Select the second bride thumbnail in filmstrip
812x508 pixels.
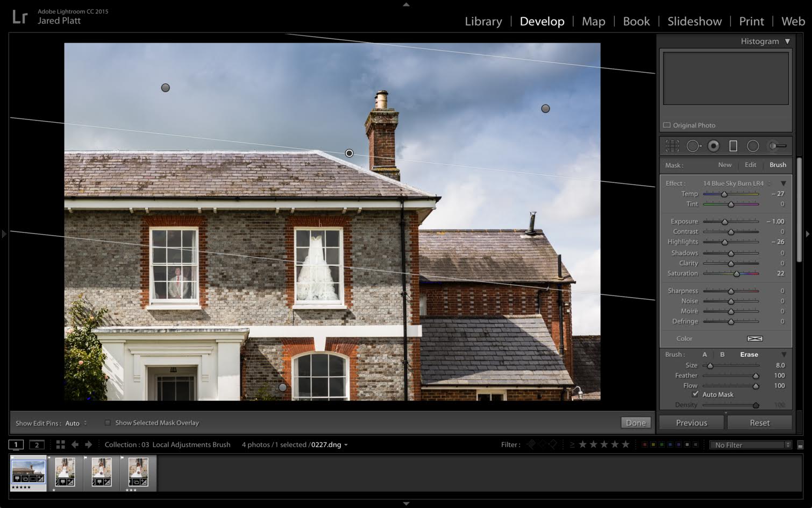[x=102, y=472]
